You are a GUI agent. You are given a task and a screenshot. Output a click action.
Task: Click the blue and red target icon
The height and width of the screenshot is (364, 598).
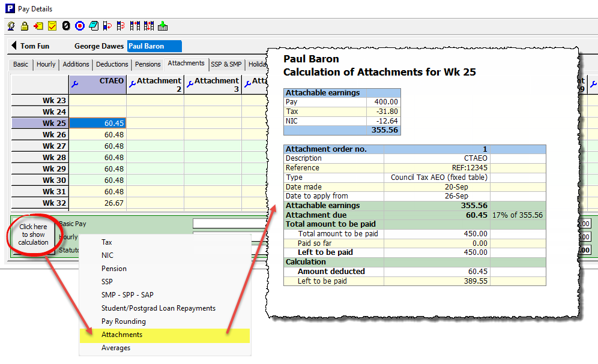(80, 26)
